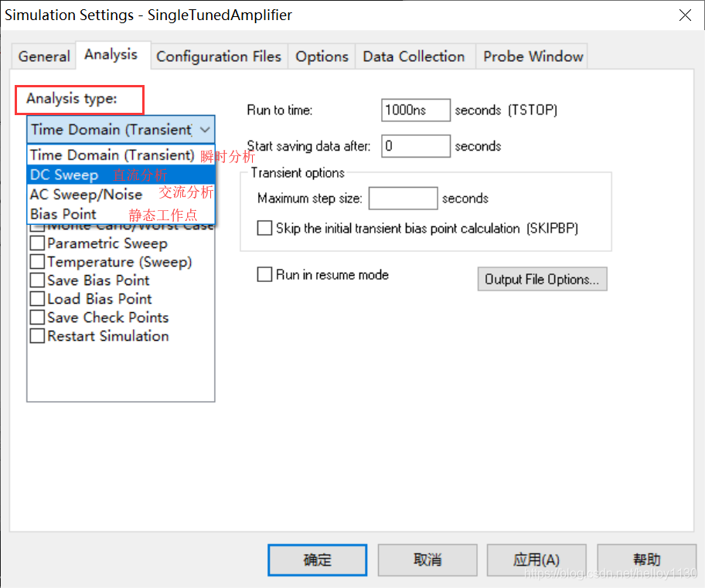Screen dimensions: 705x588
Task: Close the Simulation Settings dialog
Action: [x=685, y=15]
